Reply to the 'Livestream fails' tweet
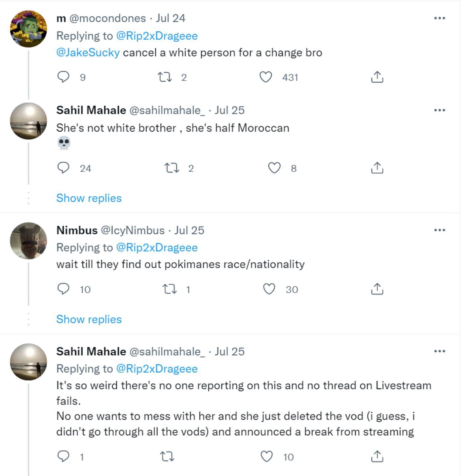476x476 pixels. [63, 456]
